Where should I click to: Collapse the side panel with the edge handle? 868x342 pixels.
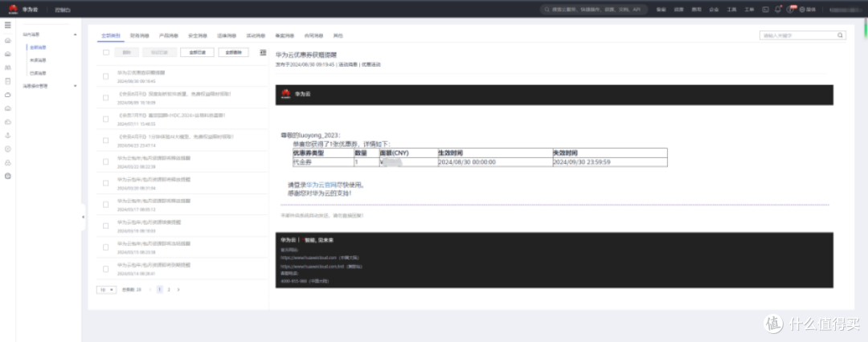point(83,217)
